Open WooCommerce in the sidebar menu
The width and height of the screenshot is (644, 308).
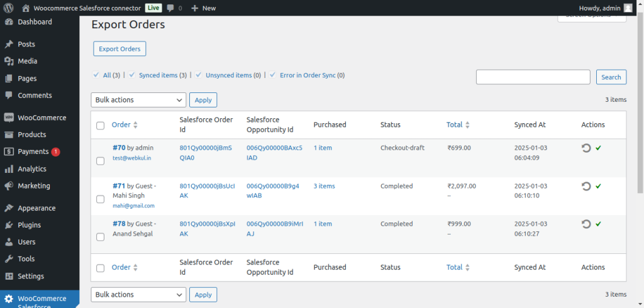coord(42,118)
